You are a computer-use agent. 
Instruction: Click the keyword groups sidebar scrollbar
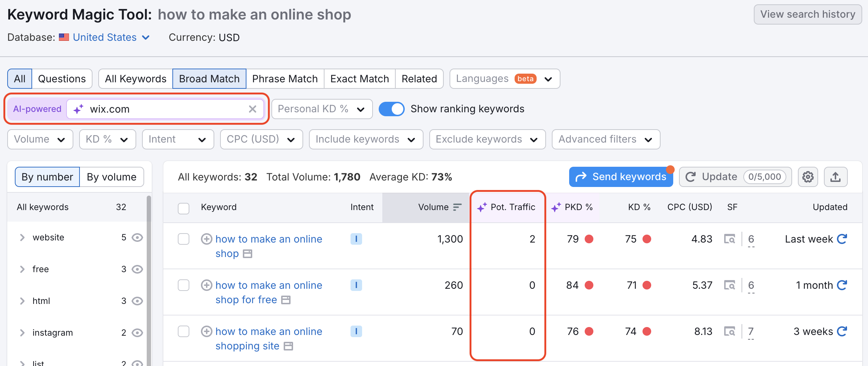coord(149,280)
